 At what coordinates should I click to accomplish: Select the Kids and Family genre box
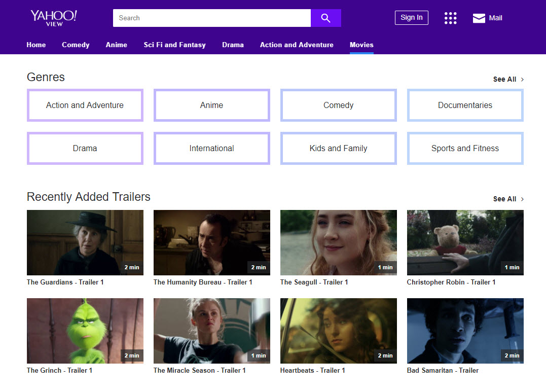pos(339,148)
